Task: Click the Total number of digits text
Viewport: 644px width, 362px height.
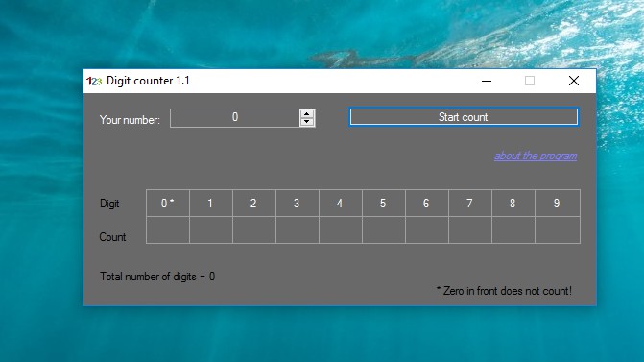Action: point(157,277)
